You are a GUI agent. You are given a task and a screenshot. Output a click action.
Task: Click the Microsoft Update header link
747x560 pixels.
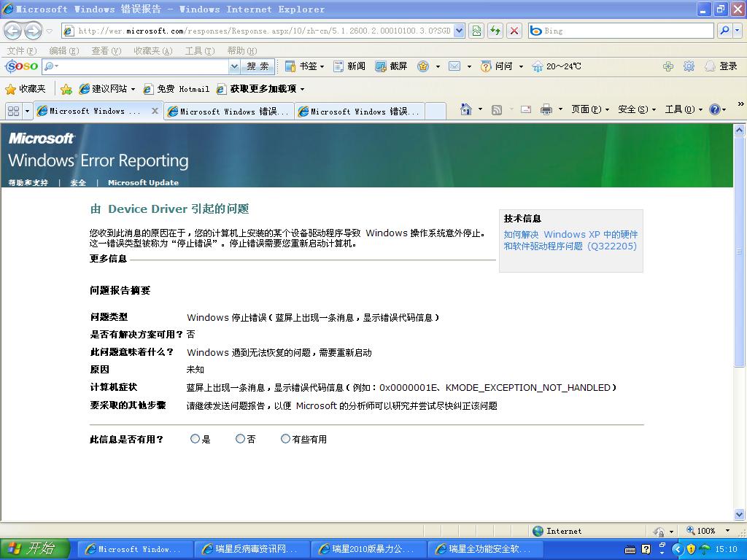144,182
